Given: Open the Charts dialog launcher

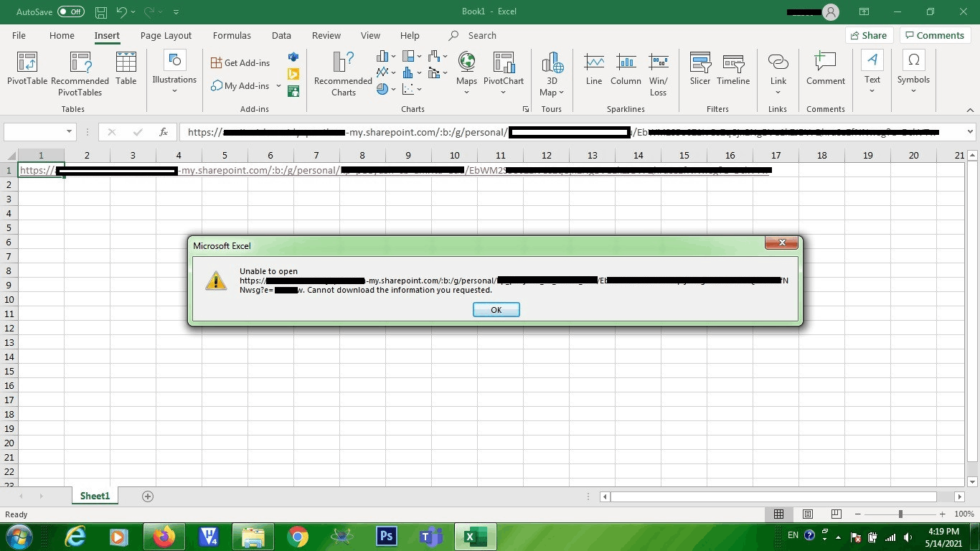Looking at the screenshot, I should [x=526, y=109].
